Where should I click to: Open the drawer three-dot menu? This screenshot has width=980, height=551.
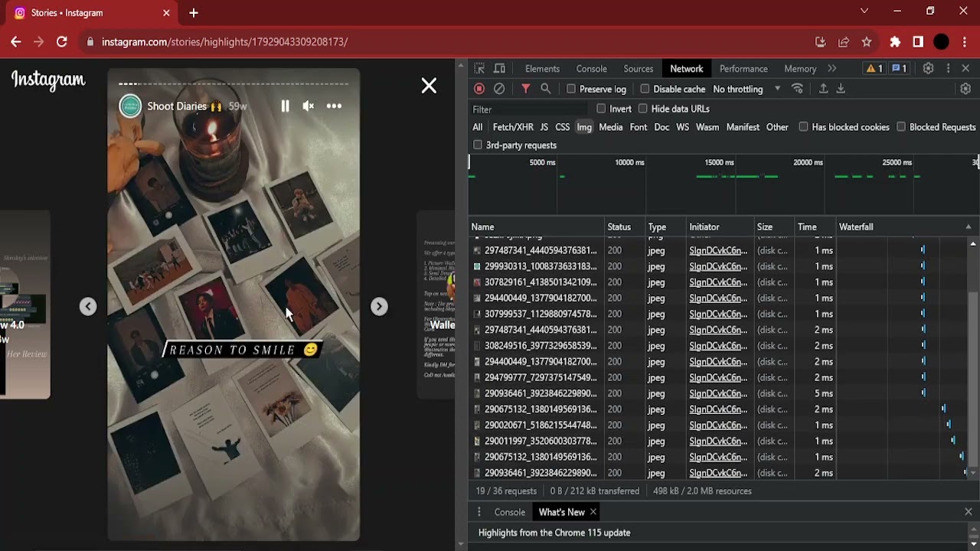(x=479, y=512)
